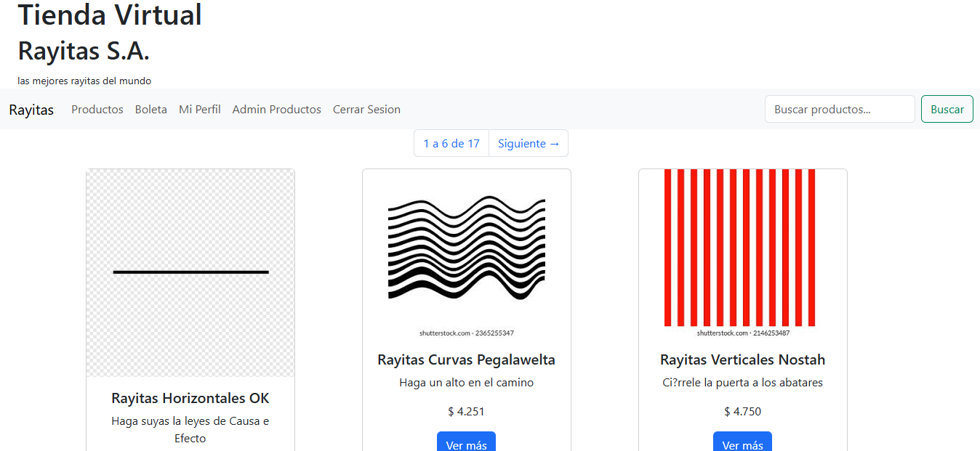Go to next page with Siguiente →
Viewport: 980px width, 451px height.
[529, 143]
